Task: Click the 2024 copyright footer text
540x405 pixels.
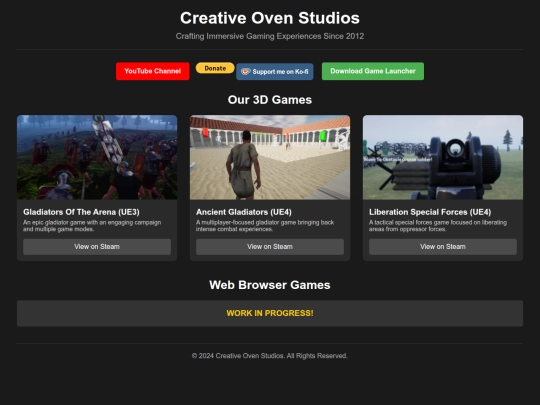Action: coord(270,356)
